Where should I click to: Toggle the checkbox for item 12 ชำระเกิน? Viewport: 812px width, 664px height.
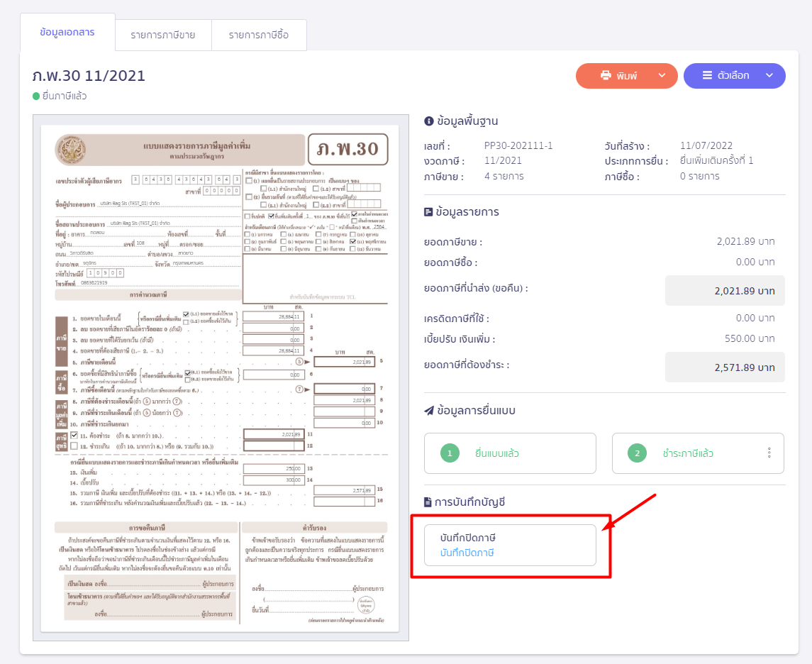pyautogui.click(x=74, y=446)
